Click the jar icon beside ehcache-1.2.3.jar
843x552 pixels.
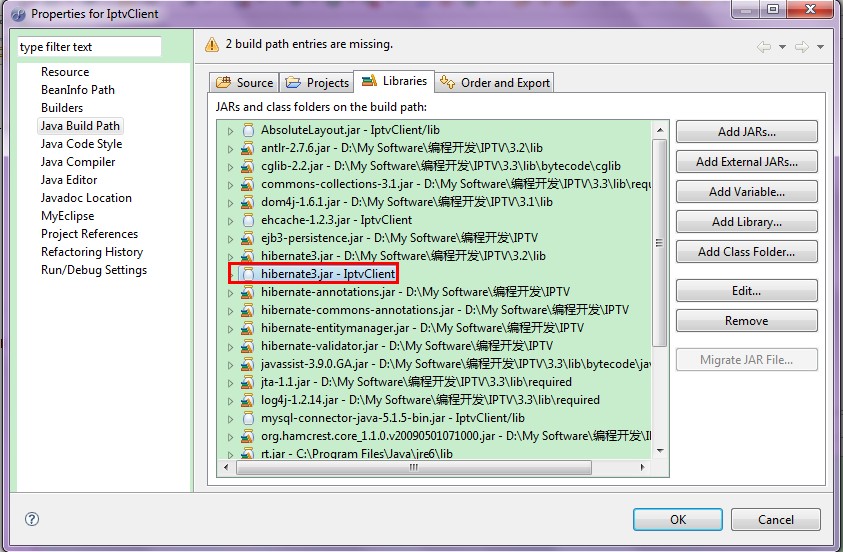248,220
